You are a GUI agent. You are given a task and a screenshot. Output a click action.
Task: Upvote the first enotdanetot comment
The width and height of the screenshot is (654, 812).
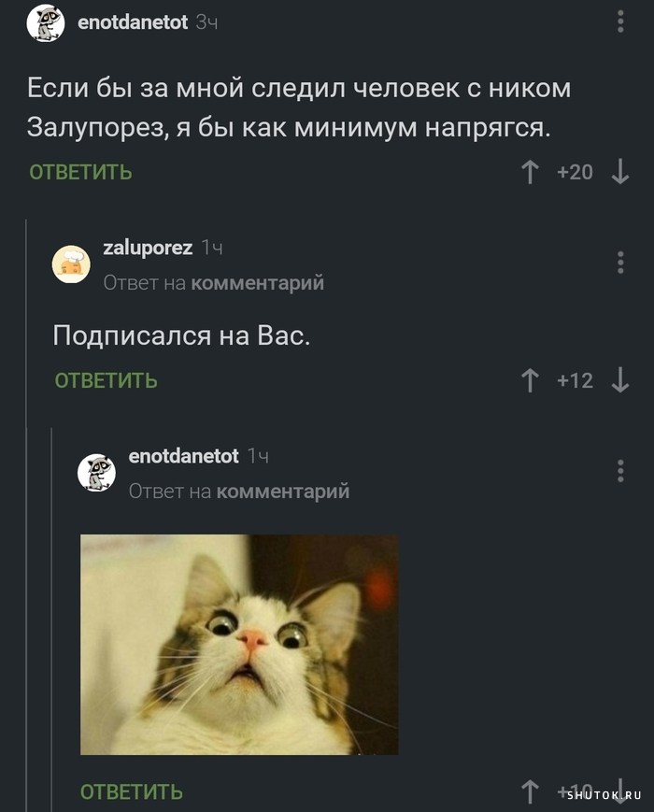click(x=529, y=172)
